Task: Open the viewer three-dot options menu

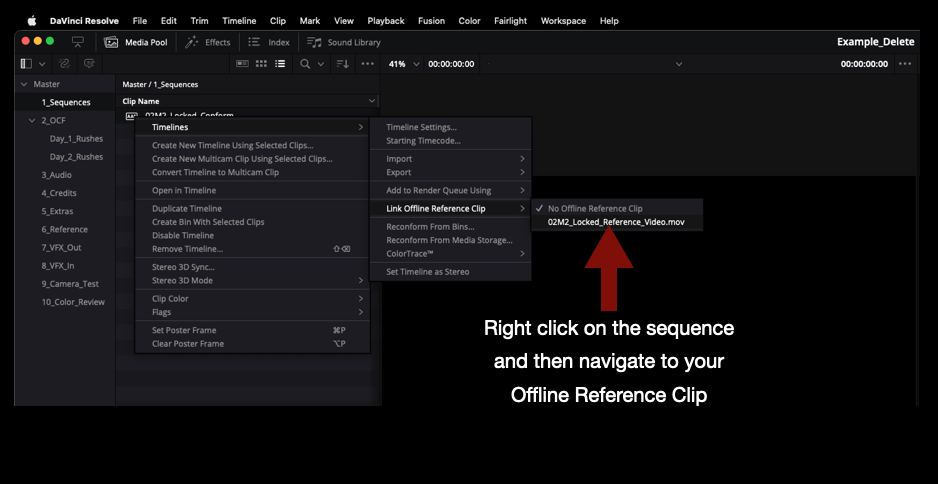Action: tap(905, 63)
